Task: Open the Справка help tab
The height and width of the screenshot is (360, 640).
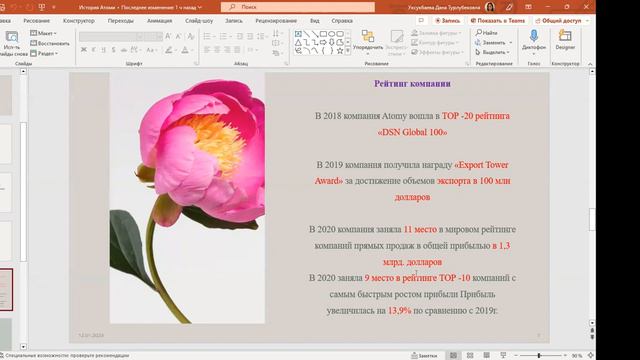Action: (x=342, y=21)
